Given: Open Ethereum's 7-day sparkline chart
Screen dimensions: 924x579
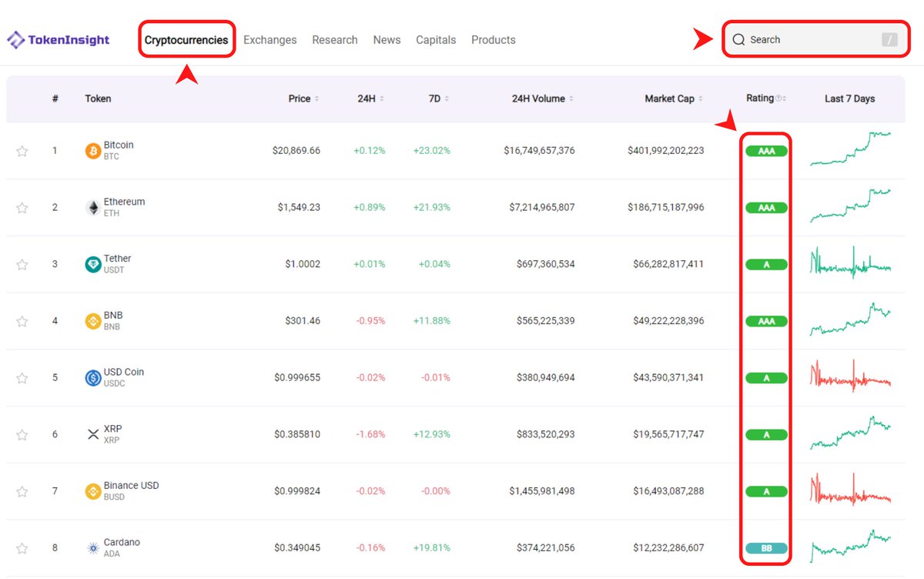Looking at the screenshot, I should (850, 205).
